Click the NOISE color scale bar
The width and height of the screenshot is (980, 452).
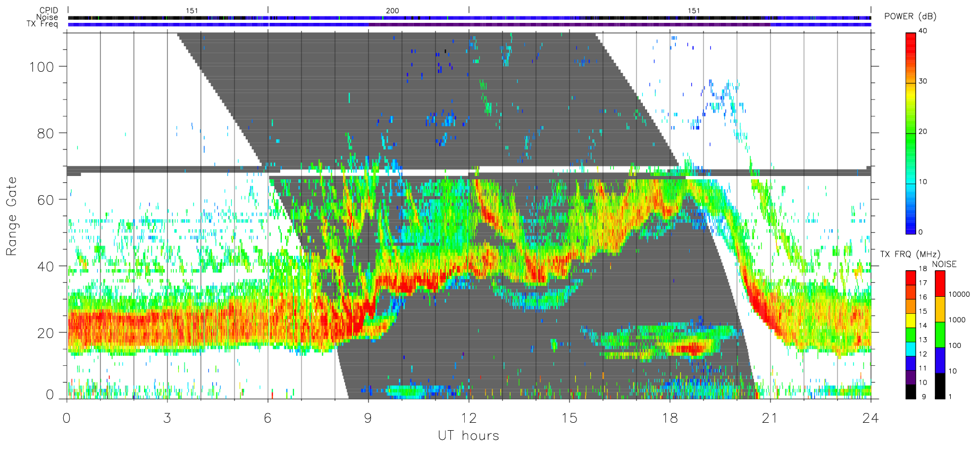940,334
